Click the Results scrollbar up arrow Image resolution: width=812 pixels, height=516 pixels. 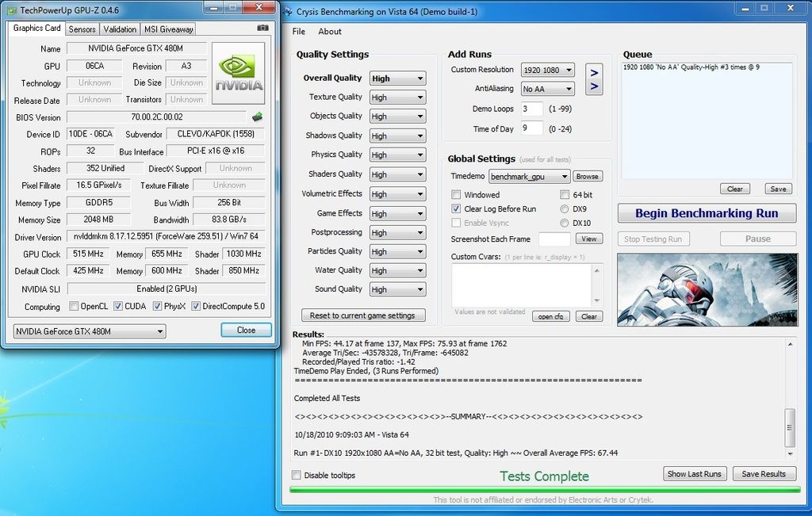[790, 344]
